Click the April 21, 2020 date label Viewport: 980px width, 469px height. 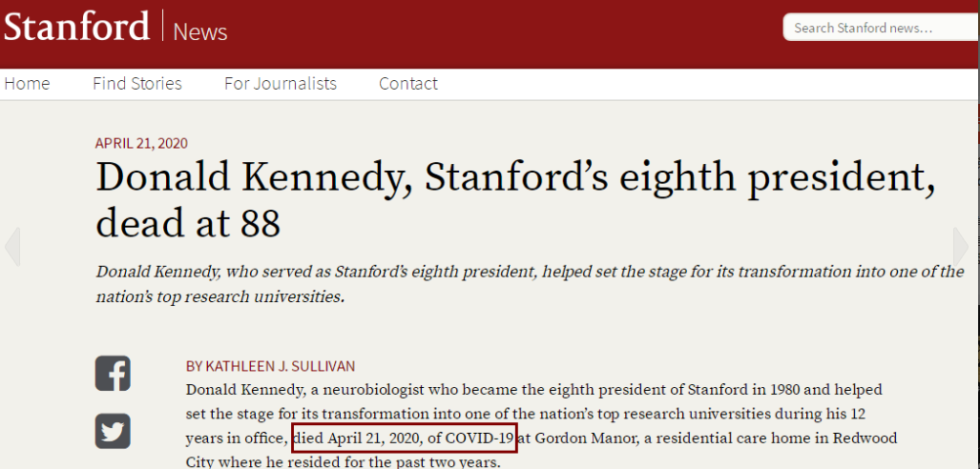coord(141,143)
